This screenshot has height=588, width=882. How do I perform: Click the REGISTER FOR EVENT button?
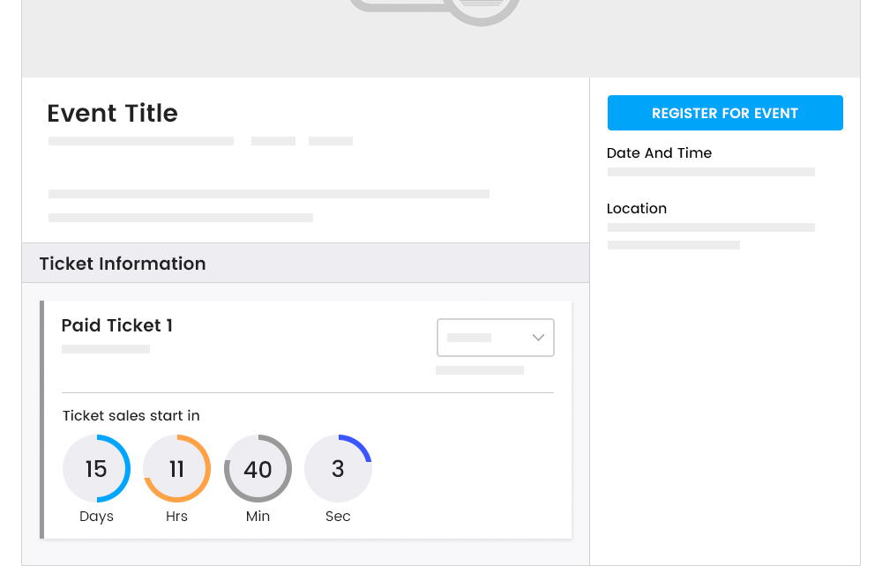click(725, 113)
